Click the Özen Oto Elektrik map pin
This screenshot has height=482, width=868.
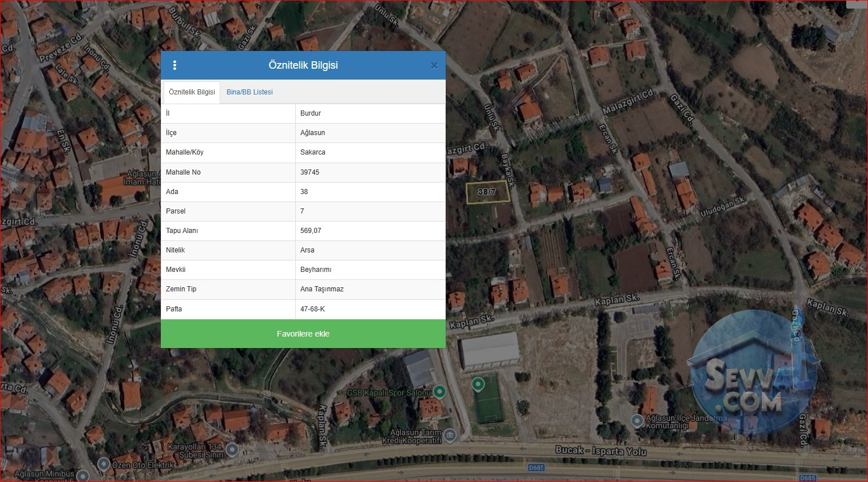coord(104,464)
